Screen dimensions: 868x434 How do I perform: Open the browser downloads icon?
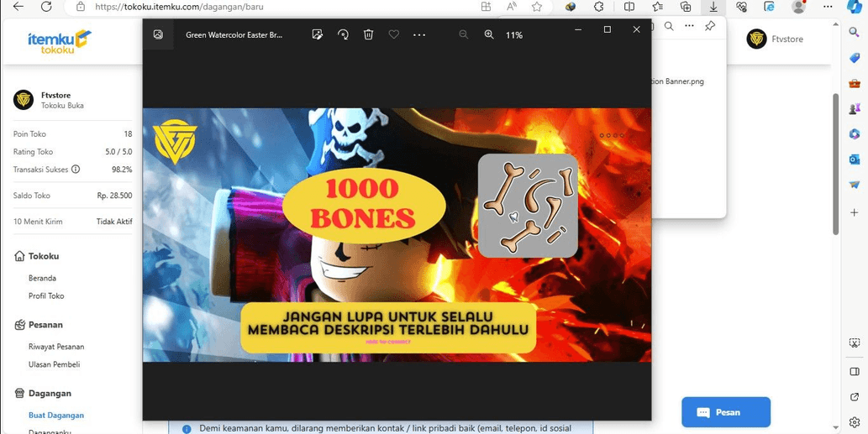(713, 7)
